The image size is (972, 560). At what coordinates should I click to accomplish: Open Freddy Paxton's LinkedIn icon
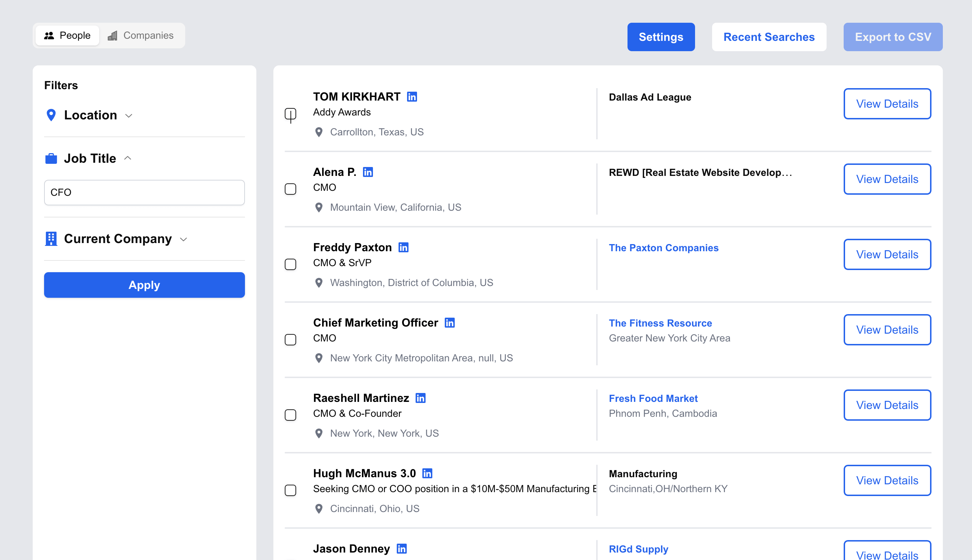coord(403,247)
